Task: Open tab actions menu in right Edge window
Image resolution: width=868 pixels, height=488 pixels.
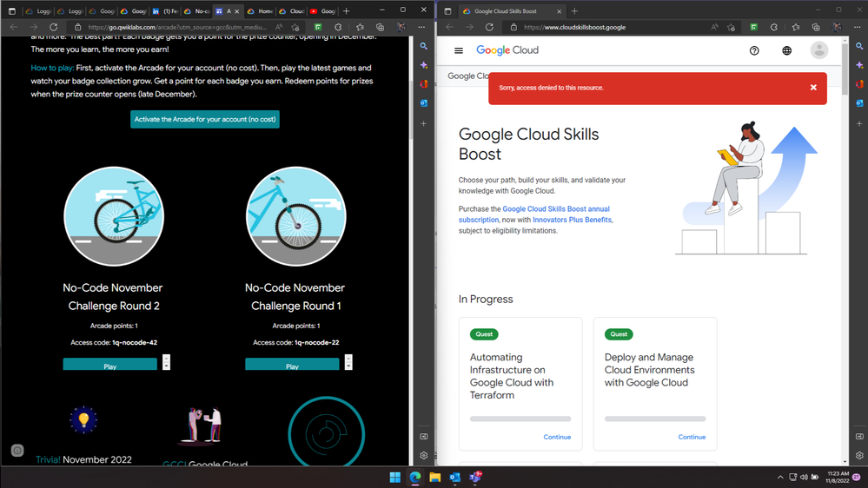Action: [447, 11]
